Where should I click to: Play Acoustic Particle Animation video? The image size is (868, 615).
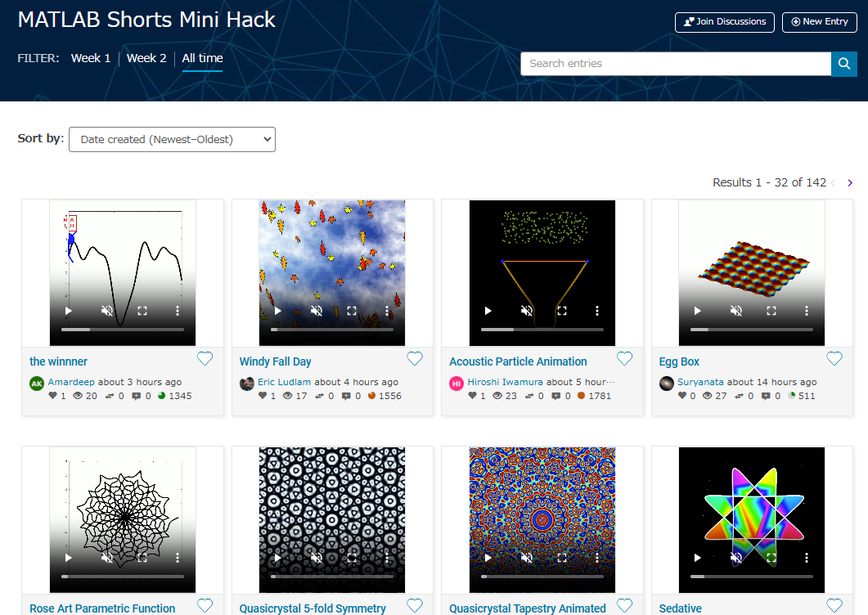(x=488, y=311)
